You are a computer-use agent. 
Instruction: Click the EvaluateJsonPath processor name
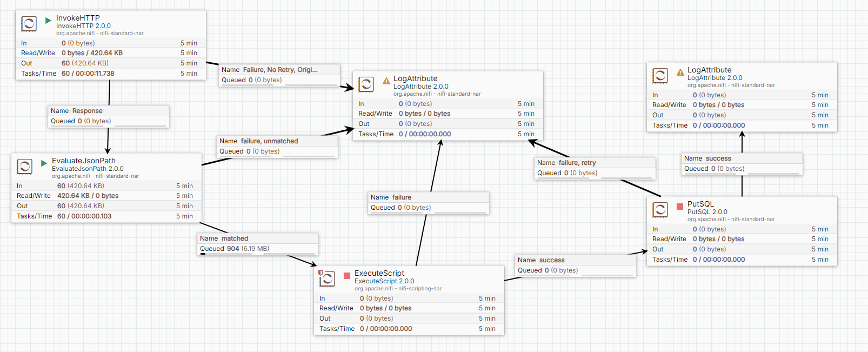pos(84,161)
